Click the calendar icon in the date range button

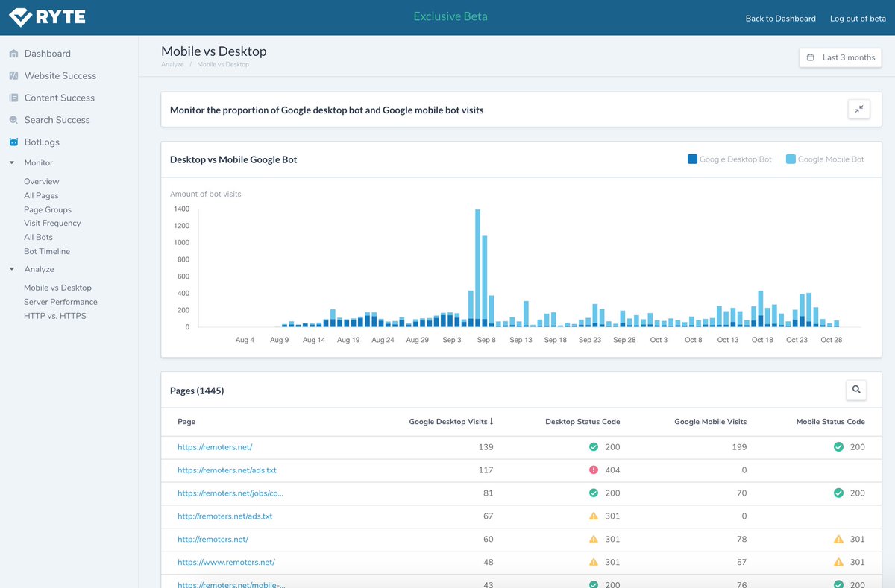[x=811, y=57]
